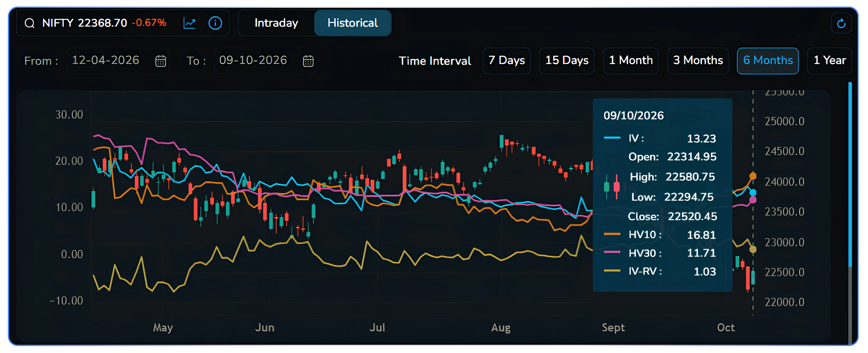
Task: Open the To date calendar icon
Action: tap(308, 61)
